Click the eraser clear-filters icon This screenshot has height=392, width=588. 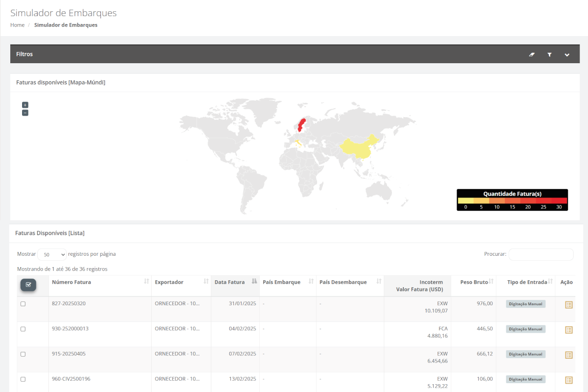(532, 54)
